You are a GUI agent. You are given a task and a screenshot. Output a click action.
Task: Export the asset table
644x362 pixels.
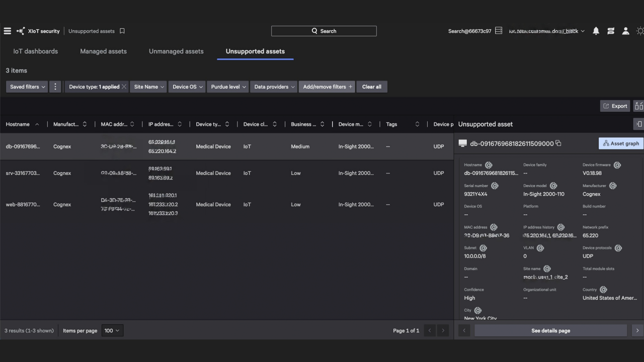615,106
